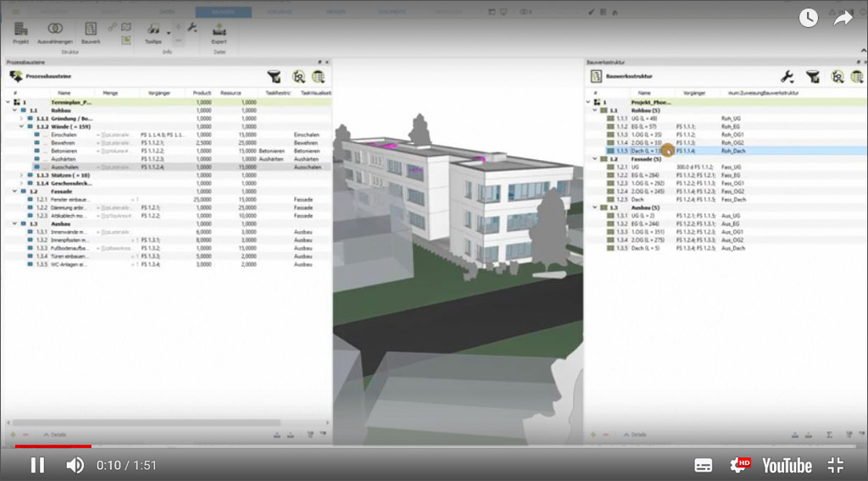
Task: Open wrench settings in Bauwerksstruktur panel
Action: (x=787, y=76)
